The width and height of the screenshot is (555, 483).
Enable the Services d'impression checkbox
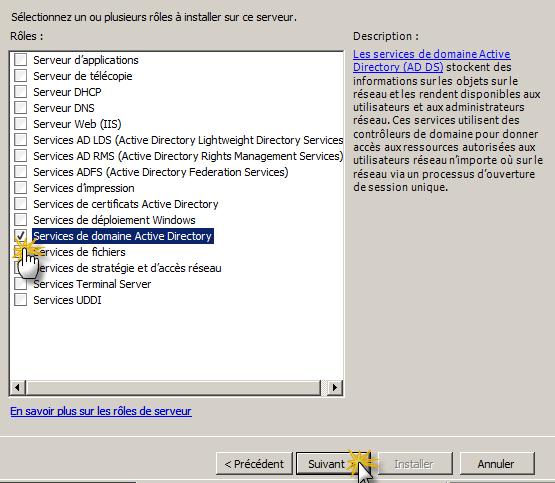(x=21, y=188)
